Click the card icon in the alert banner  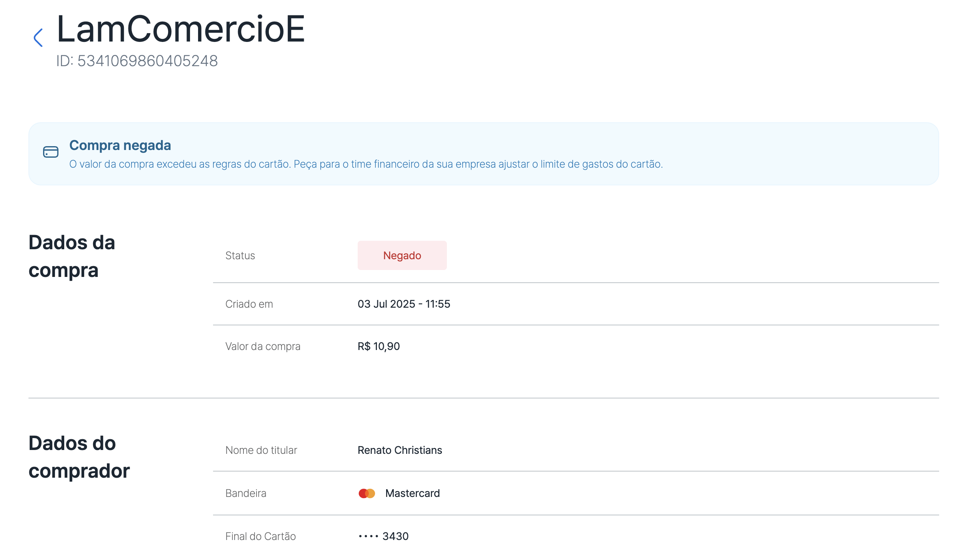51,152
